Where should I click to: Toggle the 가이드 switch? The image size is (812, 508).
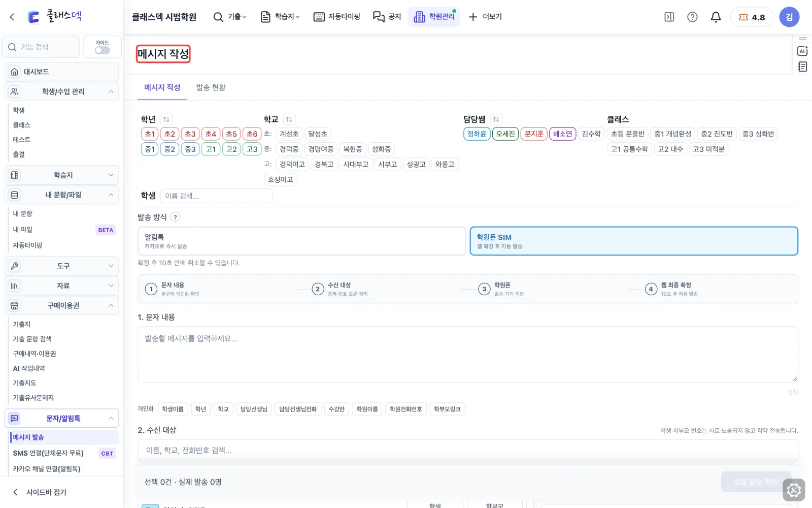pyautogui.click(x=102, y=50)
